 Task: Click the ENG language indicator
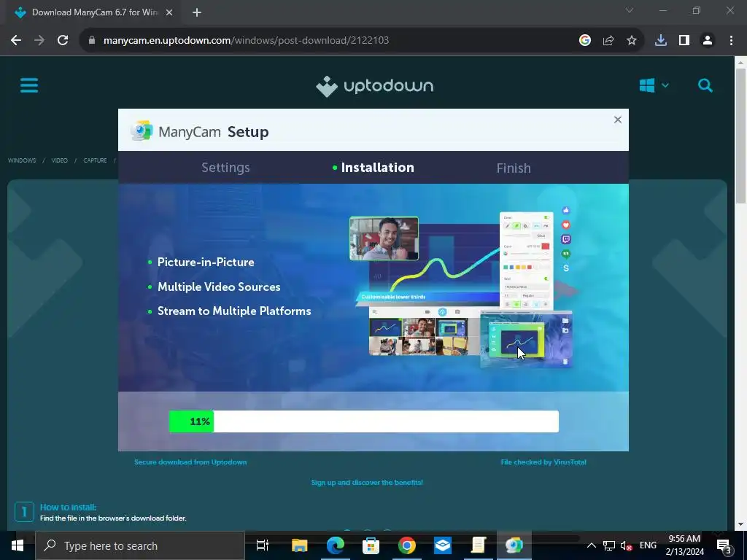coord(648,545)
